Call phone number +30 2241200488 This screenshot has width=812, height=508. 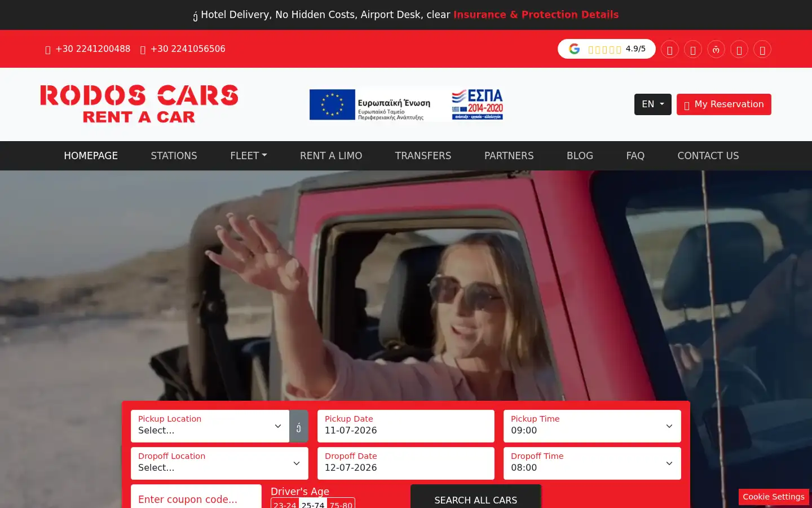(x=88, y=49)
